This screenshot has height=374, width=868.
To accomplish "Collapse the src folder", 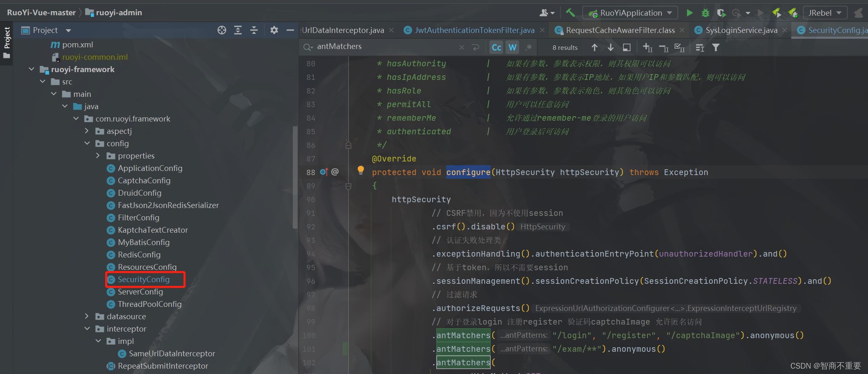I will (x=42, y=82).
